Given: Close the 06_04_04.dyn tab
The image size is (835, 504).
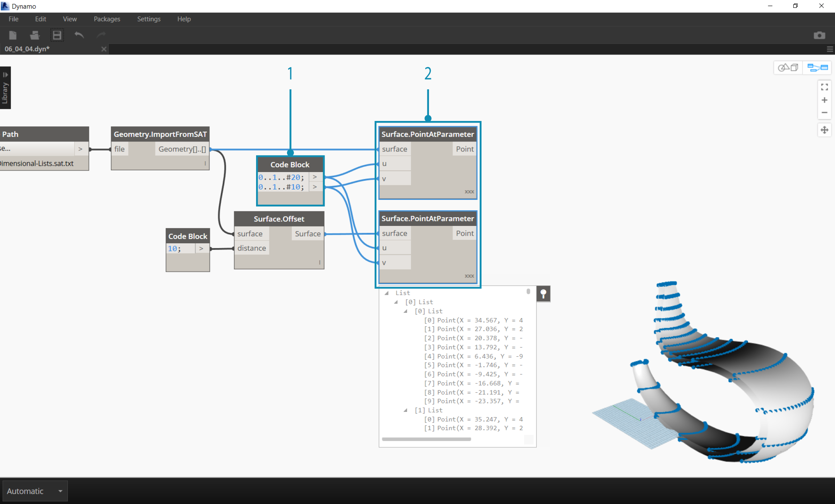Looking at the screenshot, I should tap(104, 49).
